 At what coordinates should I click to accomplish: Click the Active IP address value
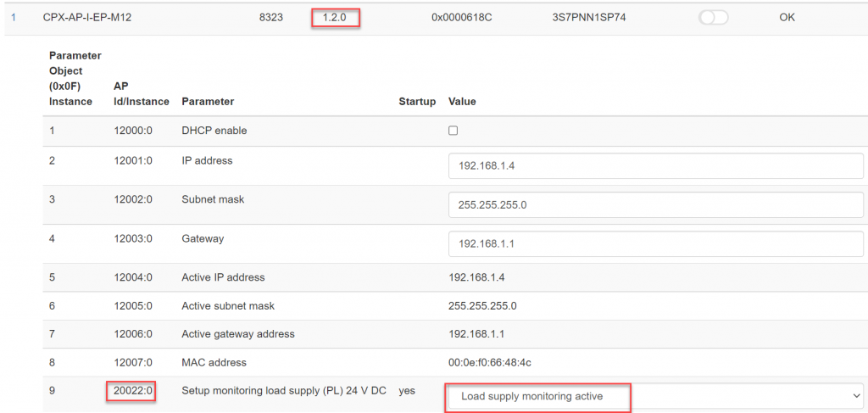click(476, 276)
